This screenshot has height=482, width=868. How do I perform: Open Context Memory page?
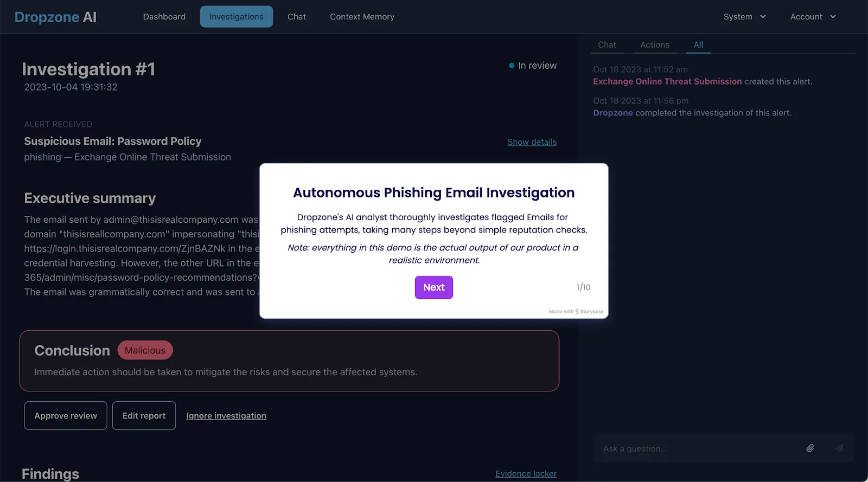coord(362,17)
